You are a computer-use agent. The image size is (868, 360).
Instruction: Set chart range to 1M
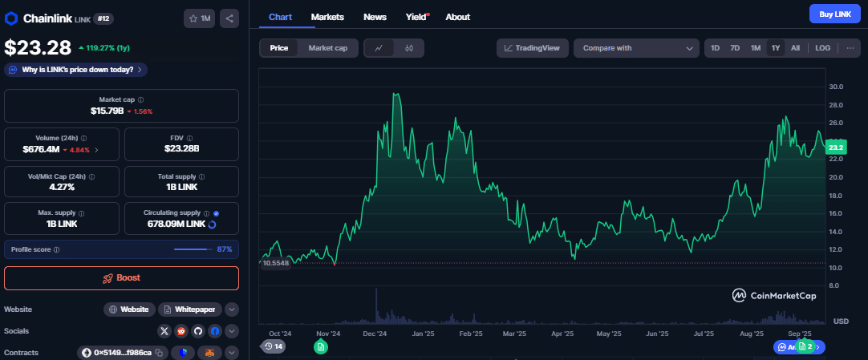(x=756, y=48)
